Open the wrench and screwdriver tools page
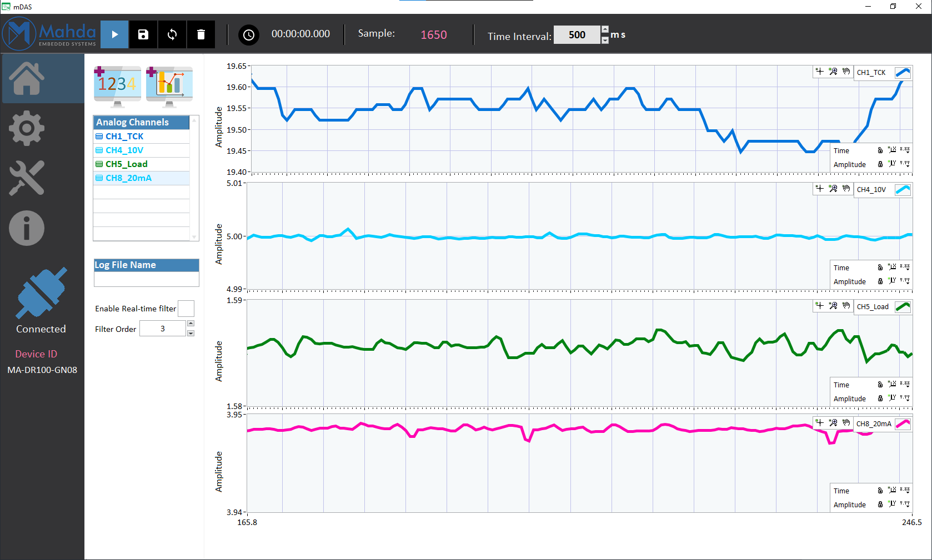 [26, 178]
